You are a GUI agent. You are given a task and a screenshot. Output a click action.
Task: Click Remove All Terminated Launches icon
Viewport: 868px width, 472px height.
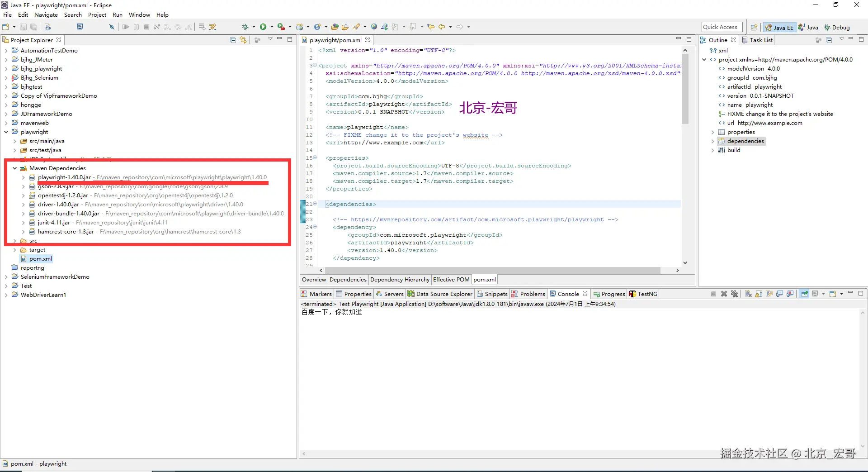[x=734, y=294]
